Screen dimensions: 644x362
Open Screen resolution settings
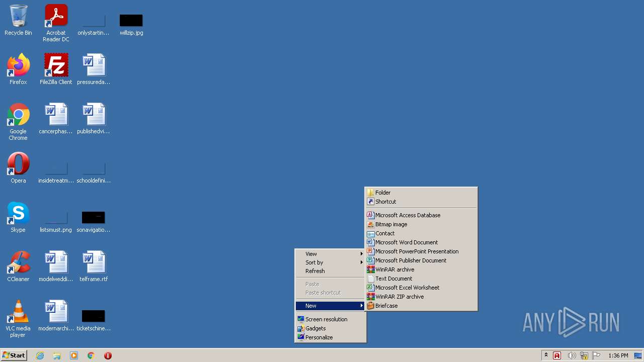pyautogui.click(x=330, y=319)
